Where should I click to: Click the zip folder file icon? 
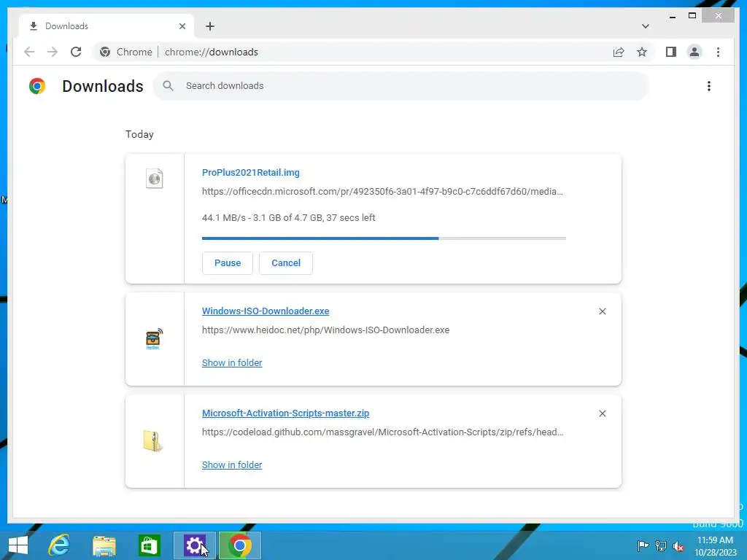pyautogui.click(x=153, y=441)
